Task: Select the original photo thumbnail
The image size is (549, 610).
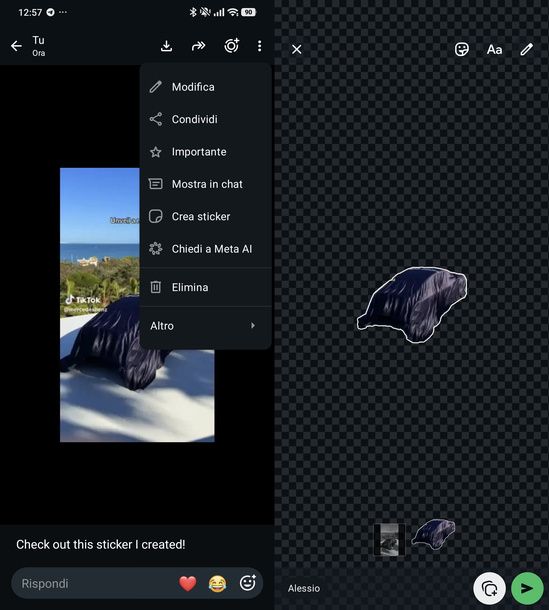Action: (389, 540)
